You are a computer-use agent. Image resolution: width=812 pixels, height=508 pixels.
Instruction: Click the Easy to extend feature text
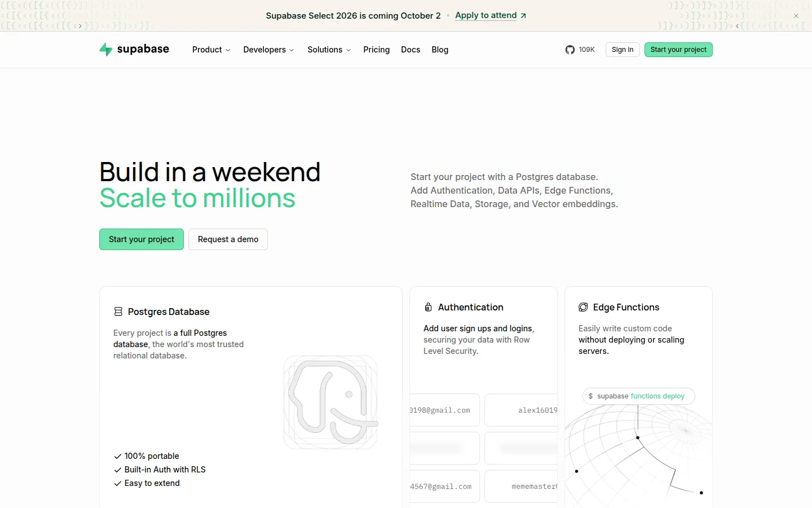click(152, 483)
